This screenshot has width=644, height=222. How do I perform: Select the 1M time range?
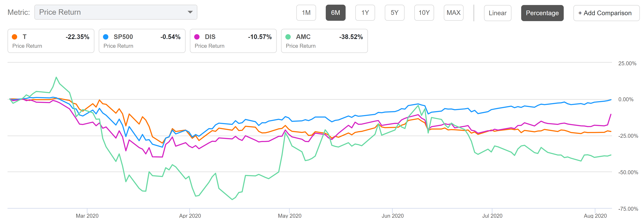[306, 13]
